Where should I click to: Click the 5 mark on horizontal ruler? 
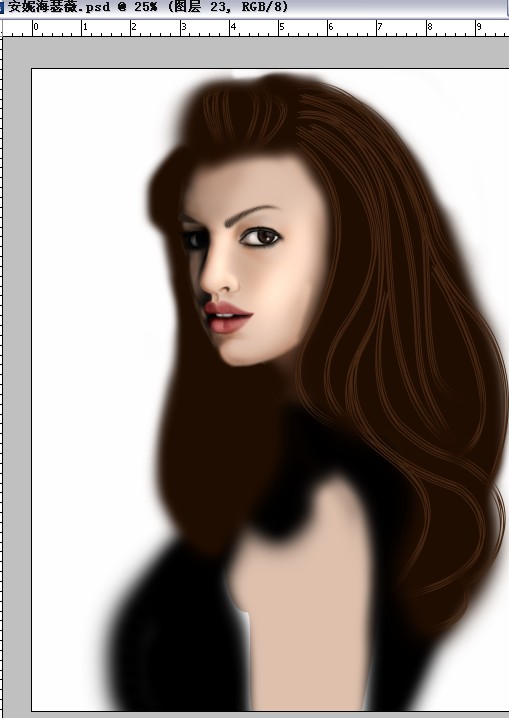(x=282, y=27)
